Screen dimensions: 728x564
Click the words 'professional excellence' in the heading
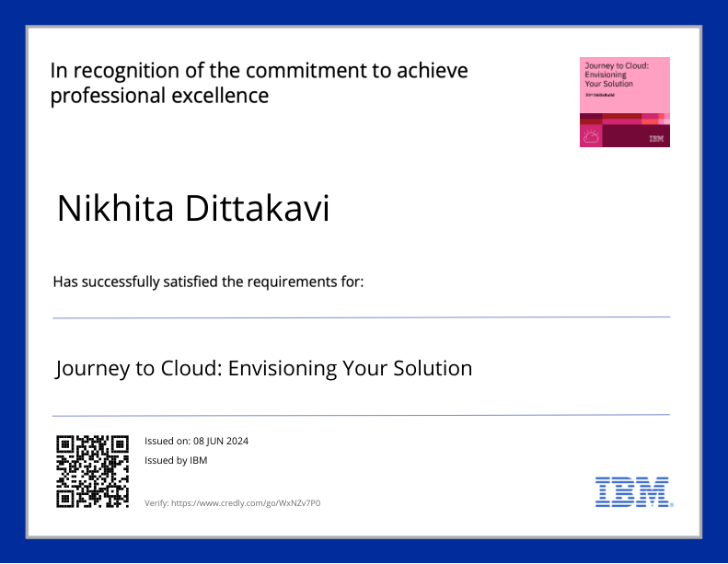pos(159,96)
